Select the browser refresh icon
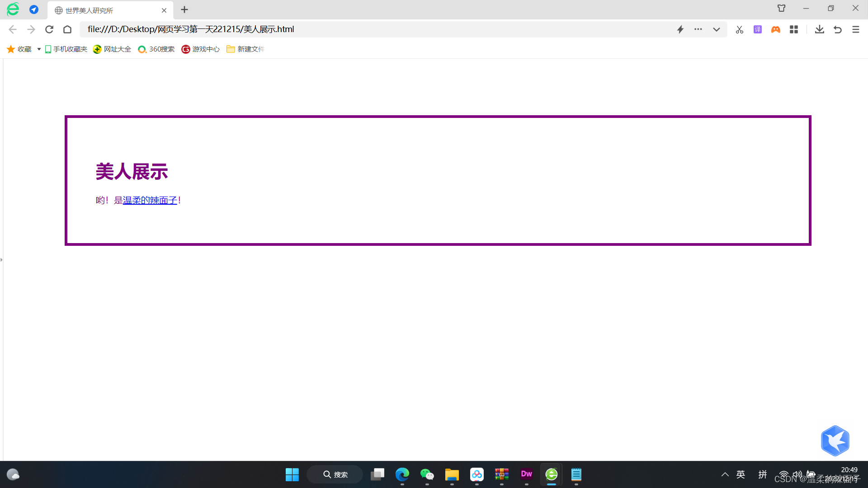 (x=50, y=29)
